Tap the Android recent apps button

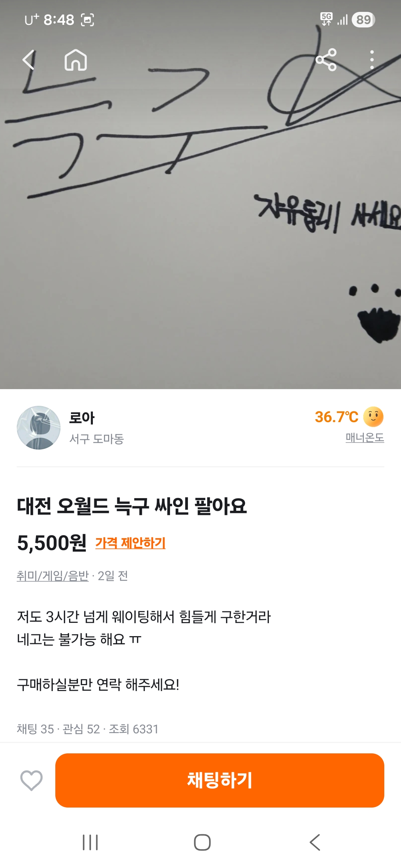click(x=90, y=842)
